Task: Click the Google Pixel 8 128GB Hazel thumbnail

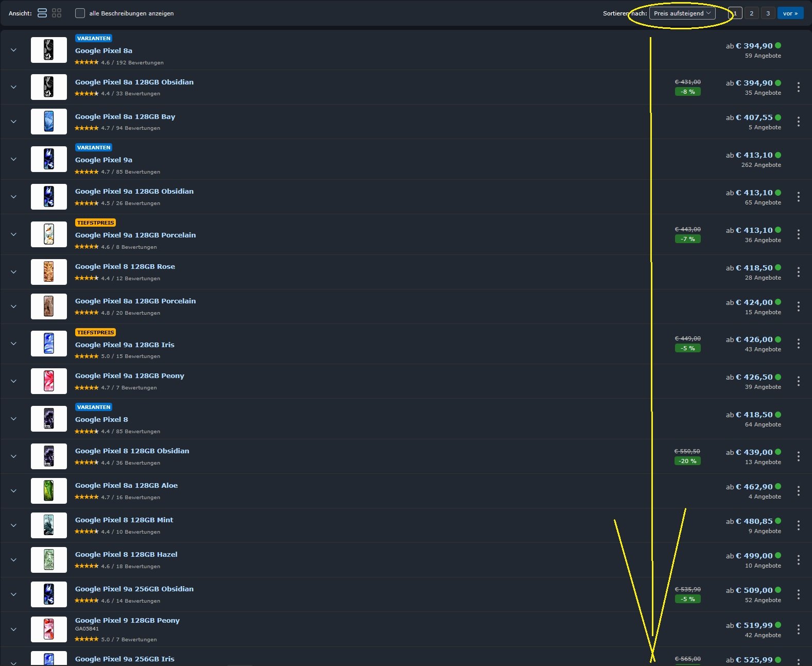Action: [49, 560]
